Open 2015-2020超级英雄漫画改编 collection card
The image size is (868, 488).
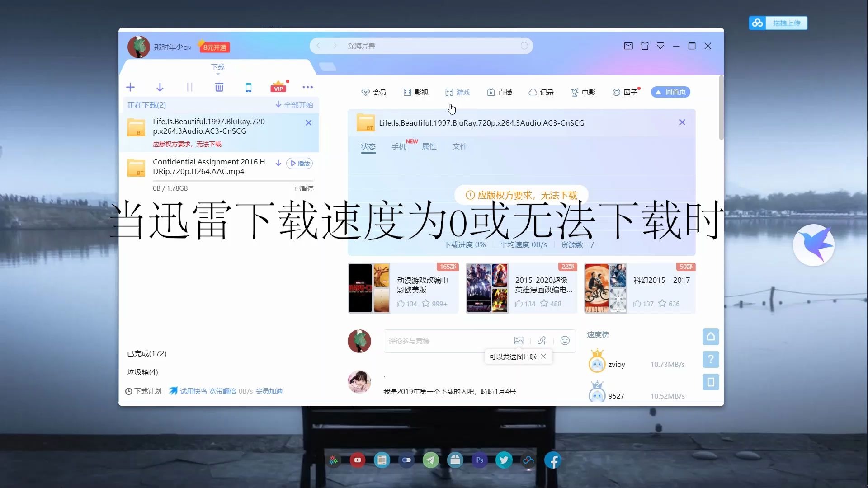(522, 288)
